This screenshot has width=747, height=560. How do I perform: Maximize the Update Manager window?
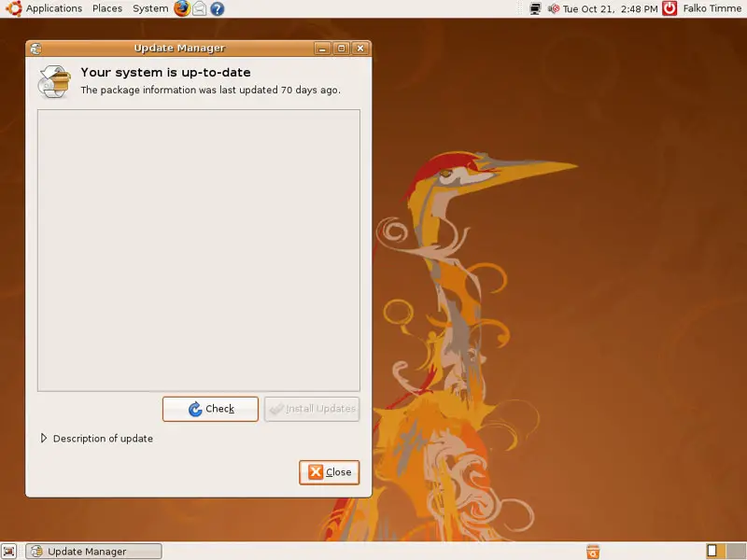(x=341, y=49)
